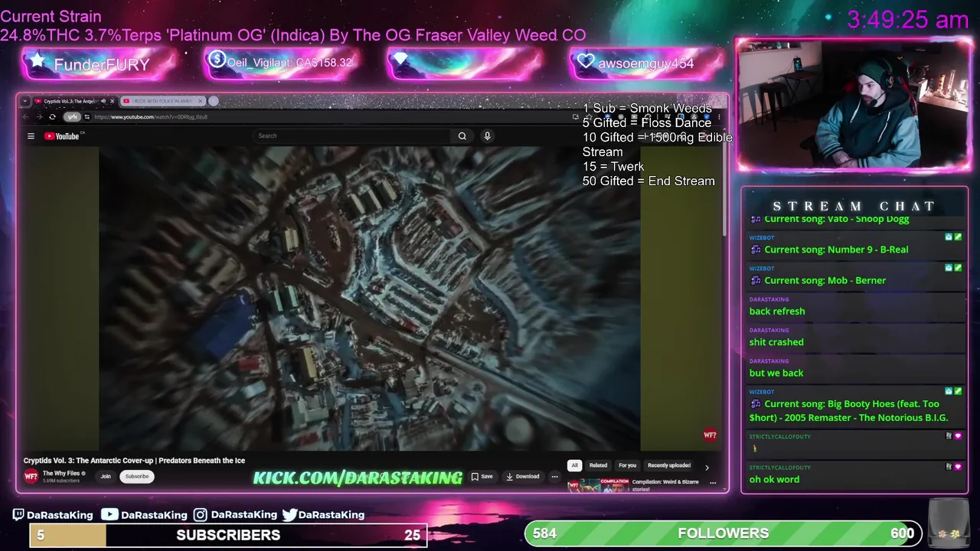Click chat message 'shit crashed'
Viewport: 980px width, 551px height.
776,342
